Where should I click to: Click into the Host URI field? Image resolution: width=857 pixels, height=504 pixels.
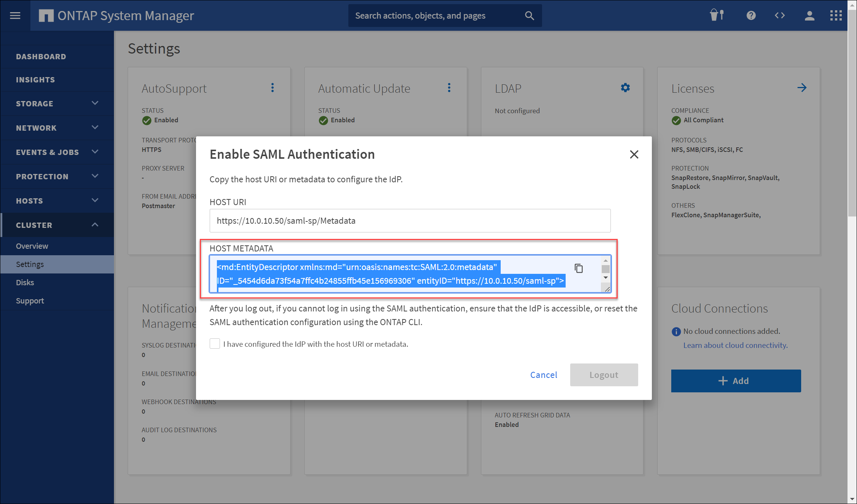(410, 221)
